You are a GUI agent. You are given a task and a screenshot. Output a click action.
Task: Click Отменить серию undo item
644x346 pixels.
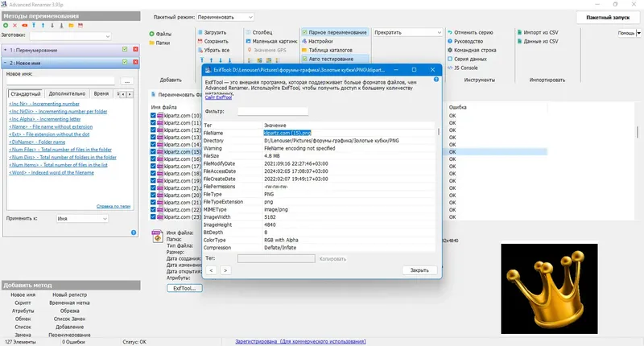(x=470, y=32)
